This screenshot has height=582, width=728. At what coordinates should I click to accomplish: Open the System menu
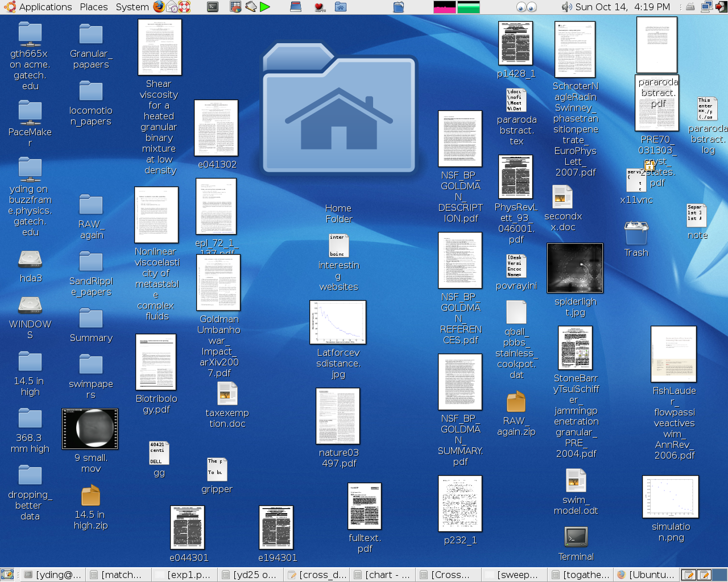pos(132,7)
